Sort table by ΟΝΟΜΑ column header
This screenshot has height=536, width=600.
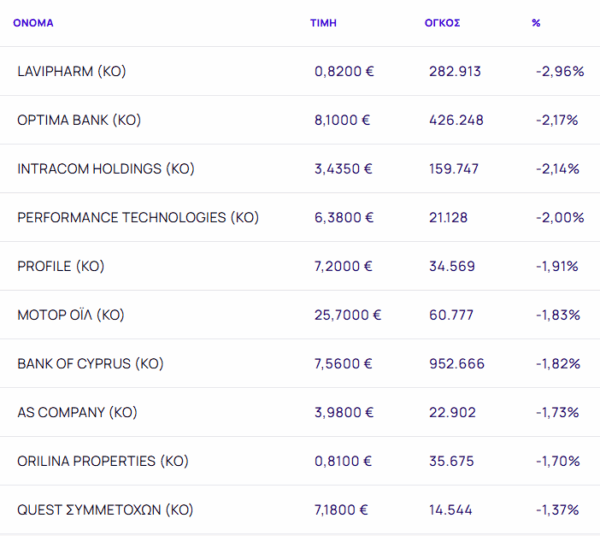tap(33, 22)
